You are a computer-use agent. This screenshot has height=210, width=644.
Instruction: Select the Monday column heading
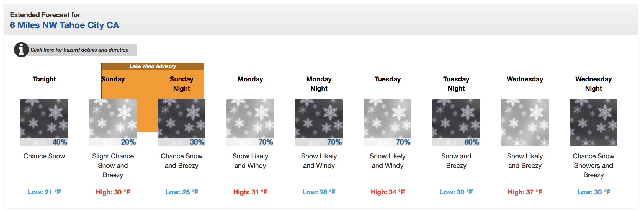point(250,79)
